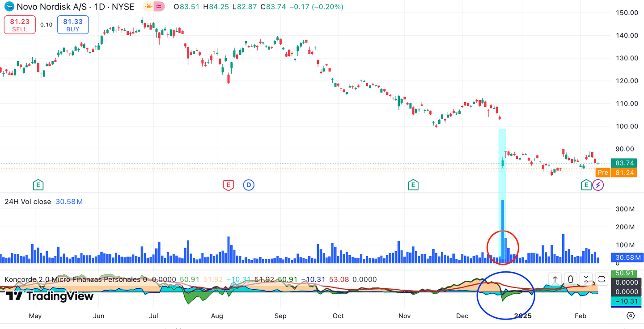Click the 81.23 SELL button
This screenshot has width=644, height=329.
tap(19, 25)
